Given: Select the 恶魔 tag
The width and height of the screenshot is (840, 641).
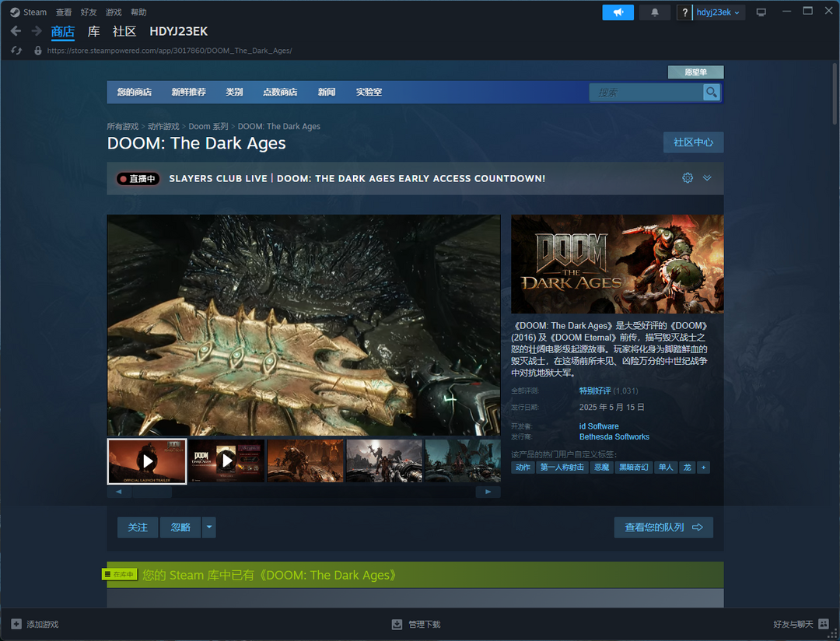Looking at the screenshot, I should 601,468.
